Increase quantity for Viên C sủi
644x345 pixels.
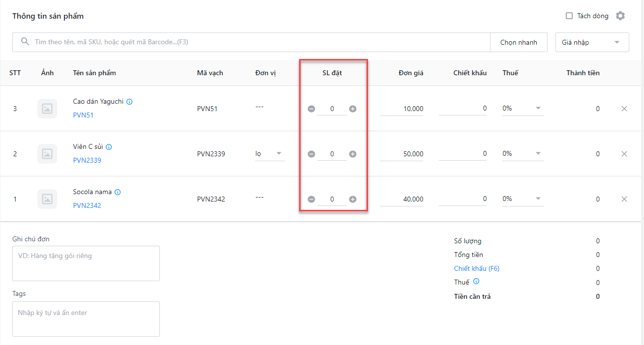353,154
